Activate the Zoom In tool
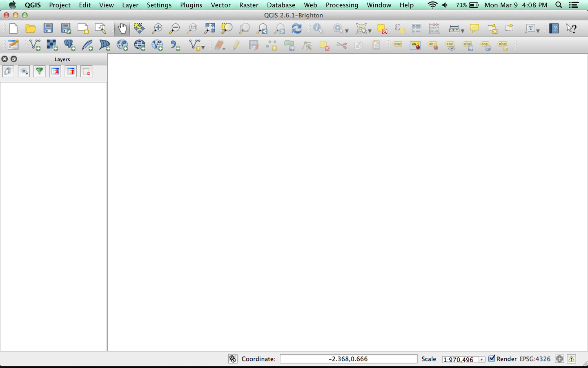 click(157, 29)
